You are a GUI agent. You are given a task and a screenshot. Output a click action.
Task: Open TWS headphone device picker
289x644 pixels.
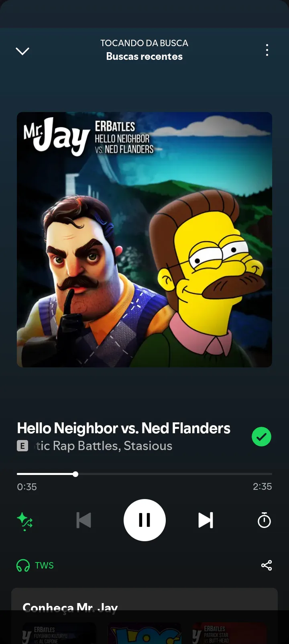[x=23, y=565]
